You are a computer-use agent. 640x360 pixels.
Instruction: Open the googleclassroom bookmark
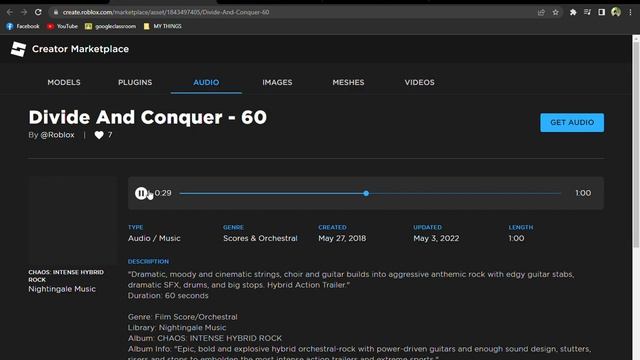pos(110,26)
